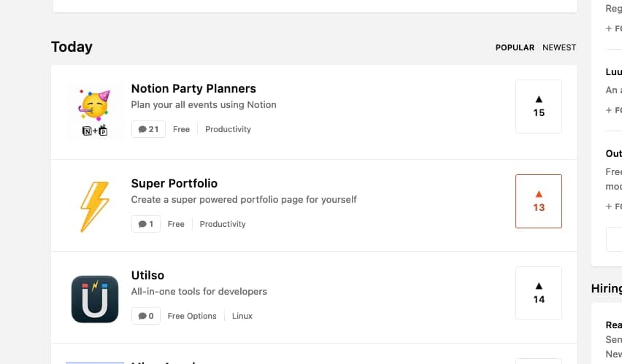The width and height of the screenshot is (622, 364).
Task: Open Super Portfolio's 1 comment bubble
Action: click(x=145, y=224)
